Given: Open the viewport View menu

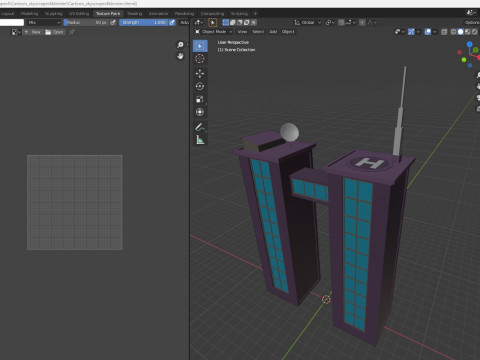Looking at the screenshot, I should click(x=242, y=32).
